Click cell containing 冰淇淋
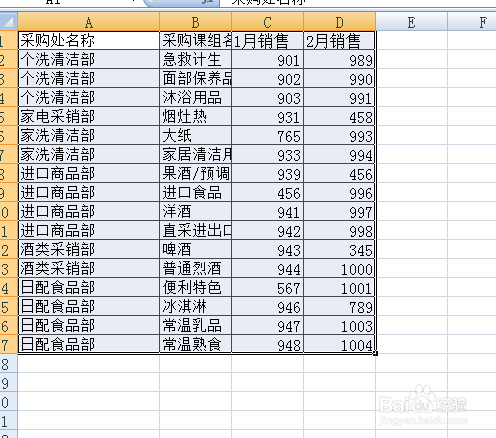The width and height of the screenshot is (496, 438). click(x=196, y=307)
